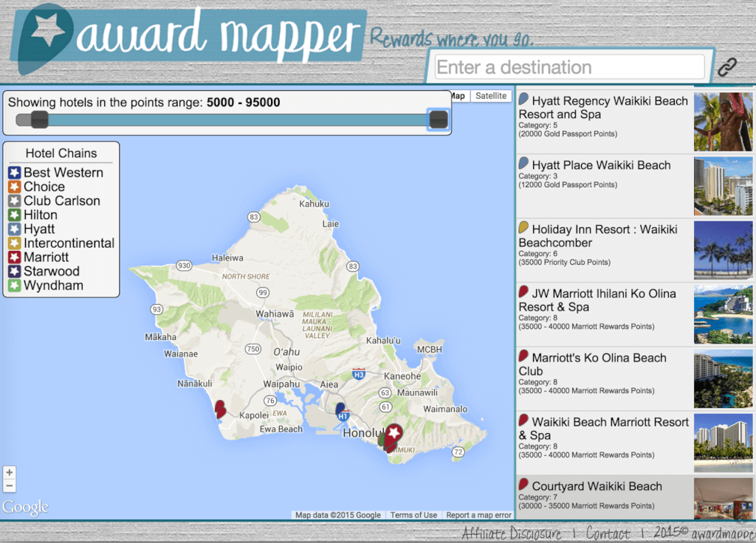
Task: Switch to the Map view tab
Action: [458, 96]
